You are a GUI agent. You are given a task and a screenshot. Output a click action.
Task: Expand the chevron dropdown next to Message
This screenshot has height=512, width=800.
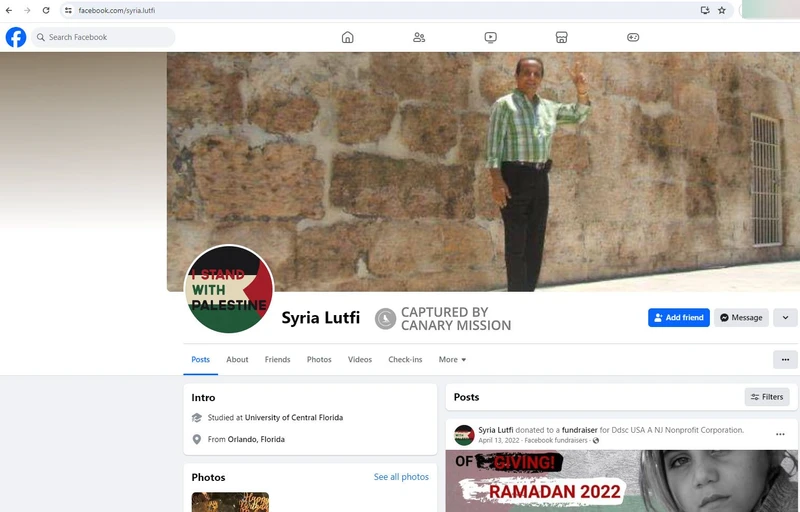tap(785, 318)
